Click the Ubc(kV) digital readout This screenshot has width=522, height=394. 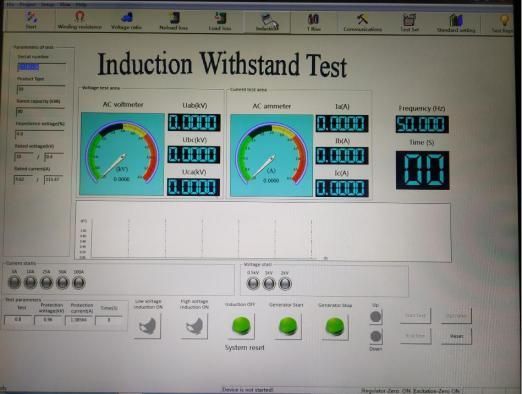(194, 154)
